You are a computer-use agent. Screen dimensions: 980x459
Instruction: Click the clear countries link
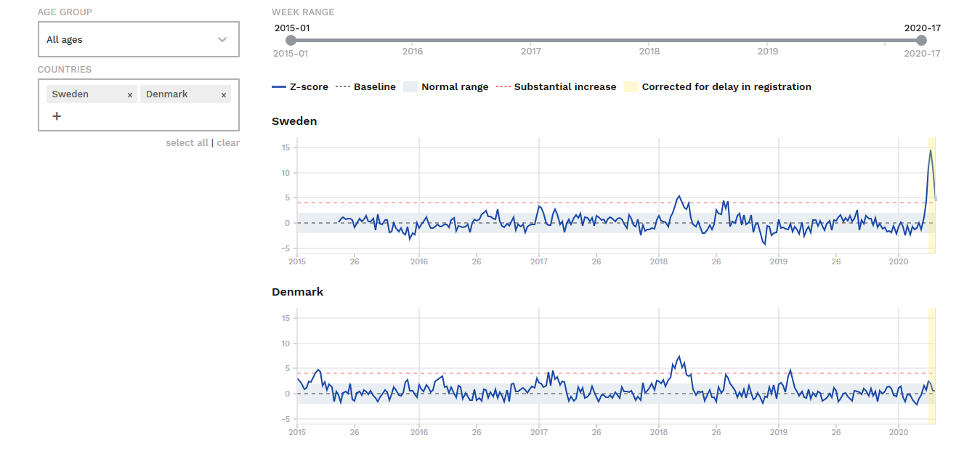coord(228,143)
